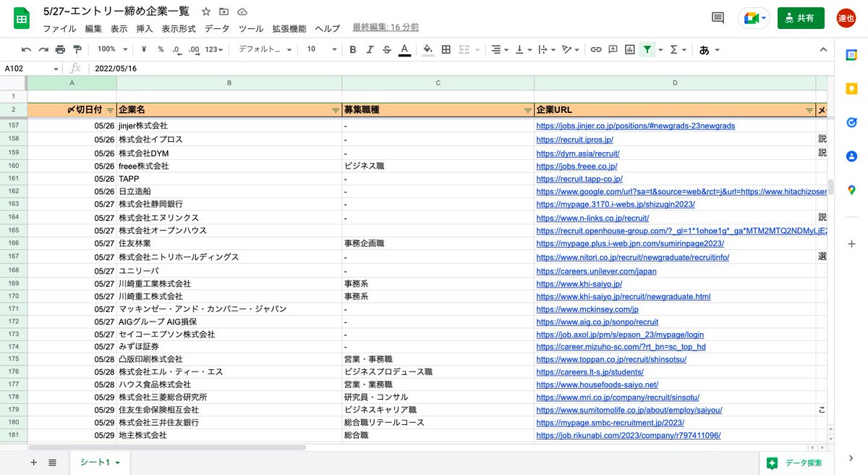Open the fill color picker
Viewport: 868px width, 475px height.
pyautogui.click(x=428, y=49)
